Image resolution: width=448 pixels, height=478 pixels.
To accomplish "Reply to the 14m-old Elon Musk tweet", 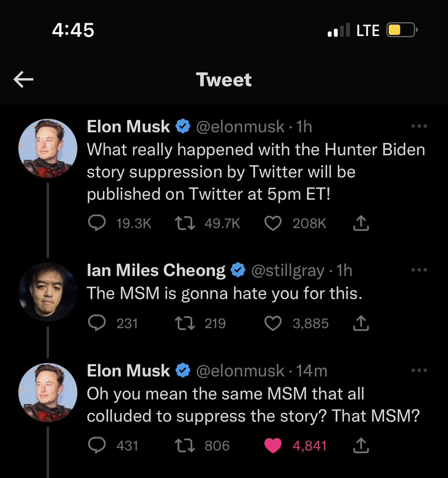I will click(x=97, y=446).
